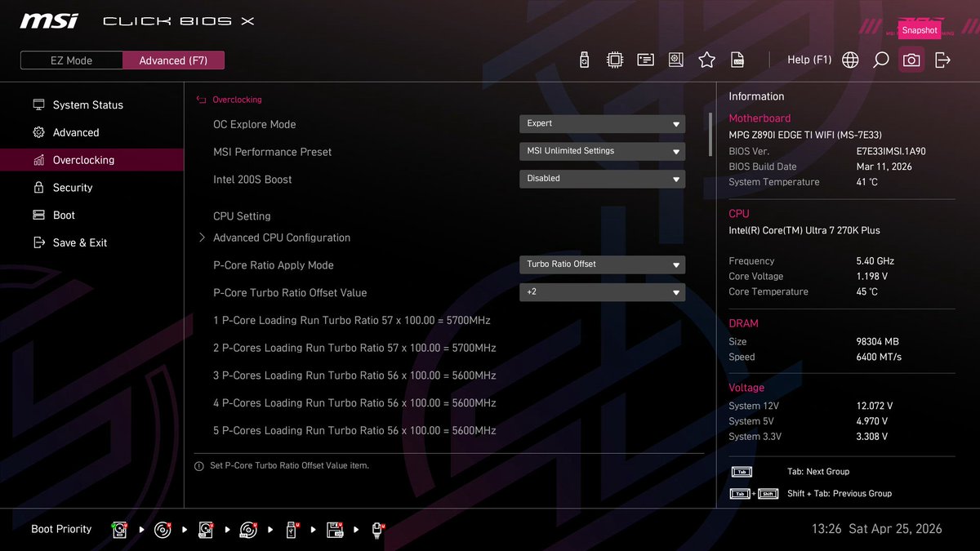Click Core Voltage value 1.198 V

pos(871,277)
